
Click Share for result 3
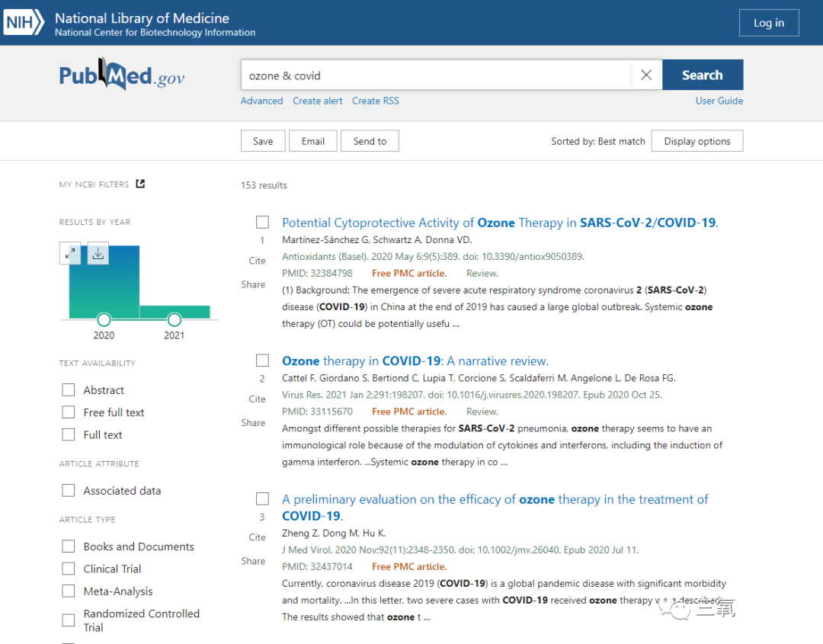pyautogui.click(x=253, y=561)
